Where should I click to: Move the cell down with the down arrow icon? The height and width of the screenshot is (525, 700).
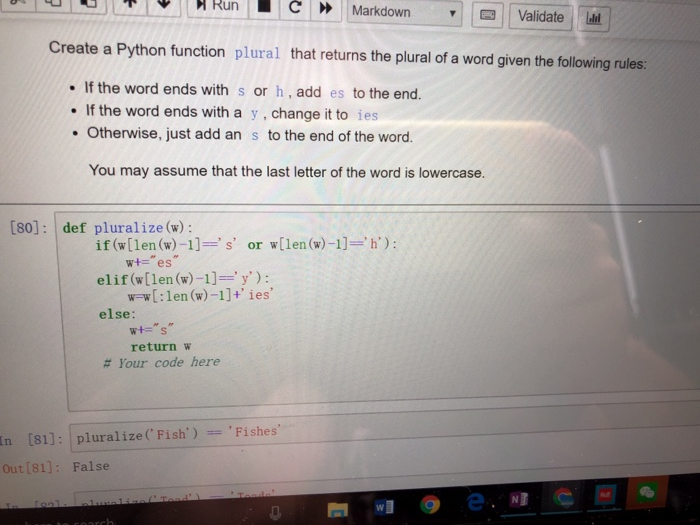pos(164,5)
